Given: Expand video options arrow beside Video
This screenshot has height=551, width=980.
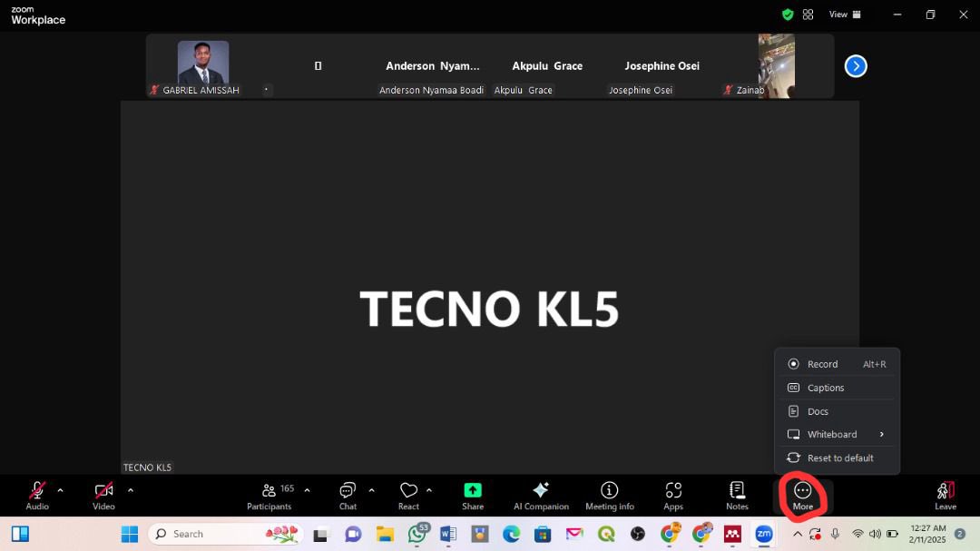Looking at the screenshot, I should 130,491.
